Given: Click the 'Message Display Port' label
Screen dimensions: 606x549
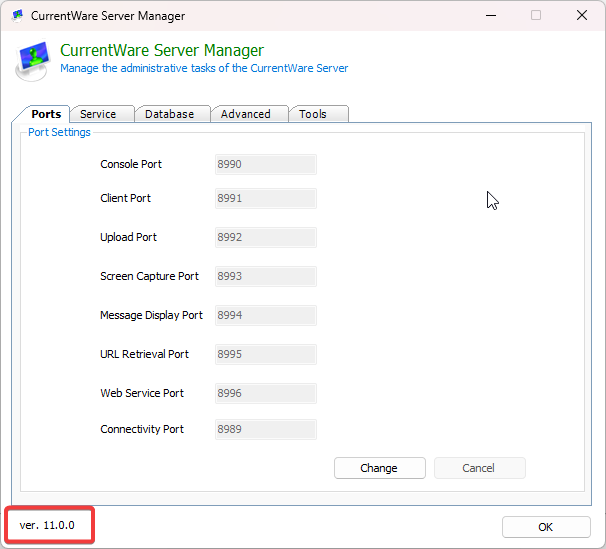Looking at the screenshot, I should click(x=152, y=315).
